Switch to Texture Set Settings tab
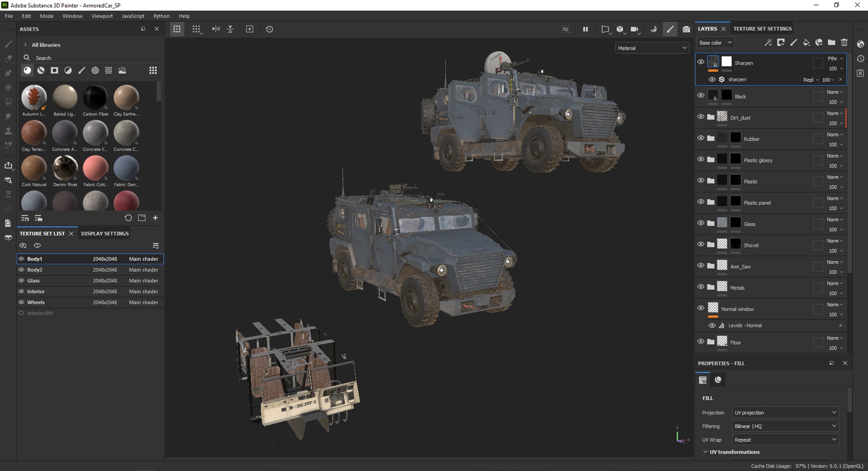868x471 pixels. click(x=762, y=28)
